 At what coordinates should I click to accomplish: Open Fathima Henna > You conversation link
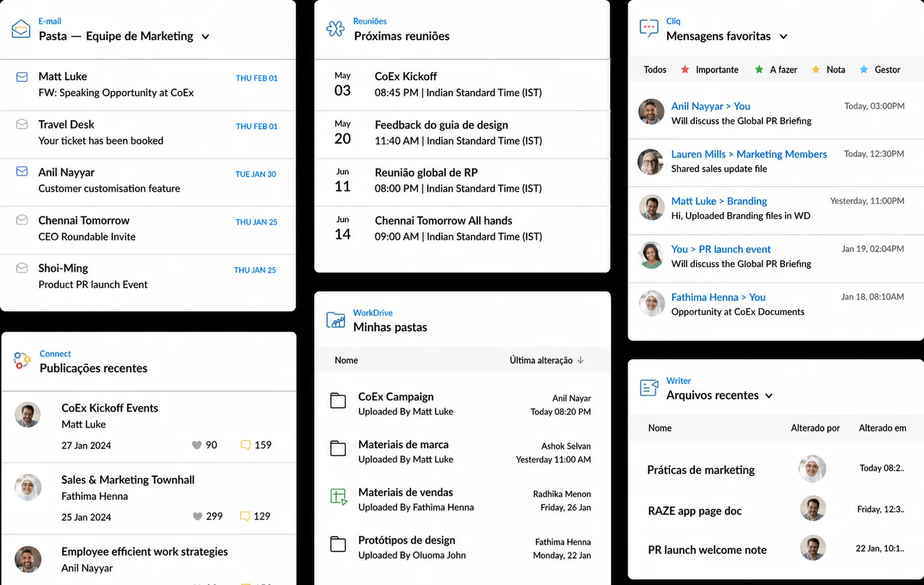click(718, 297)
